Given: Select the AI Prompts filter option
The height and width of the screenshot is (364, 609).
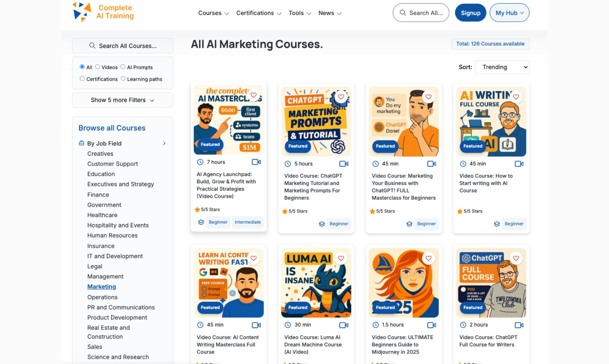Looking at the screenshot, I should point(123,67).
